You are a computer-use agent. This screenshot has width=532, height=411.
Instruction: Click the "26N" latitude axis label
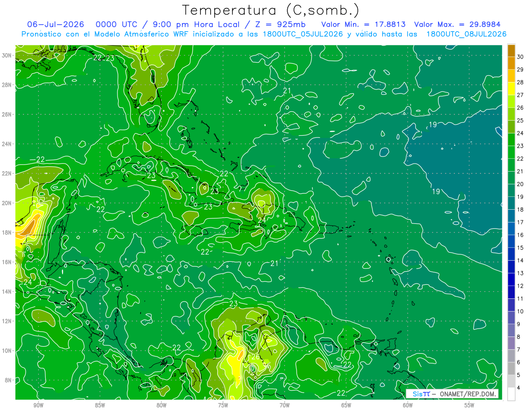click(x=8, y=114)
